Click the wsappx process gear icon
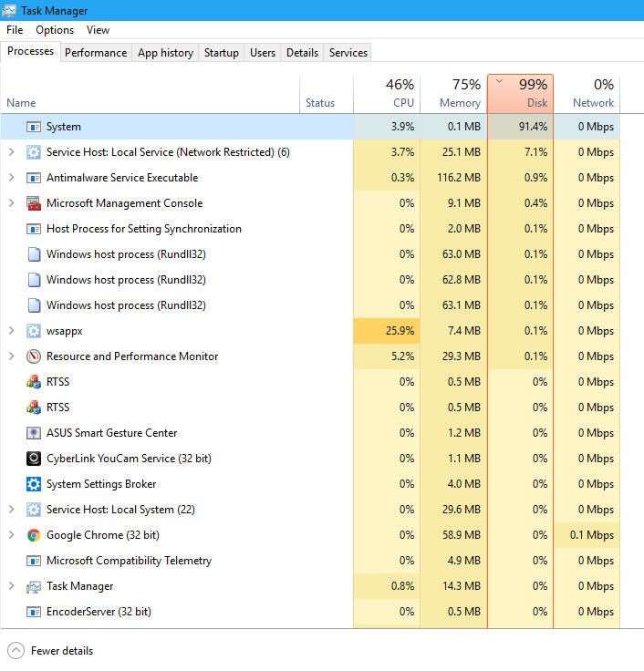 [34, 331]
